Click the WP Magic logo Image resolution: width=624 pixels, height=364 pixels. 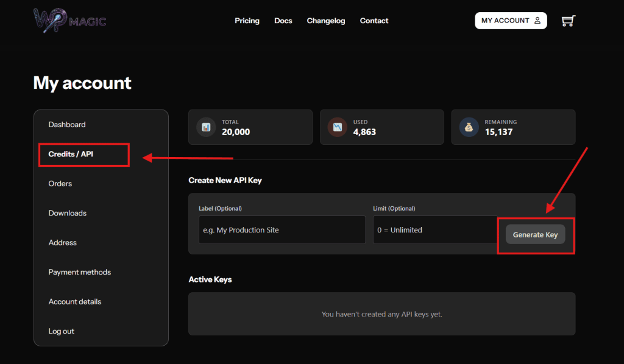pos(69,21)
